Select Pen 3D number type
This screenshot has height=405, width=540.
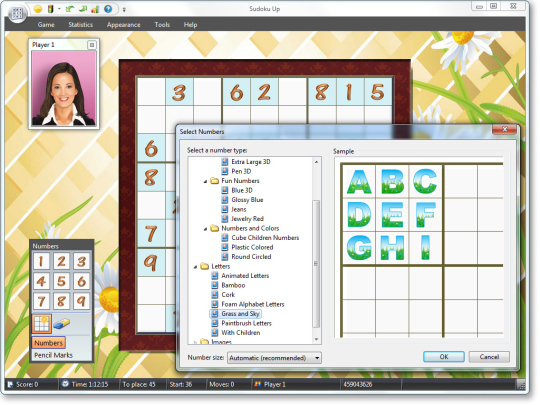[241, 171]
